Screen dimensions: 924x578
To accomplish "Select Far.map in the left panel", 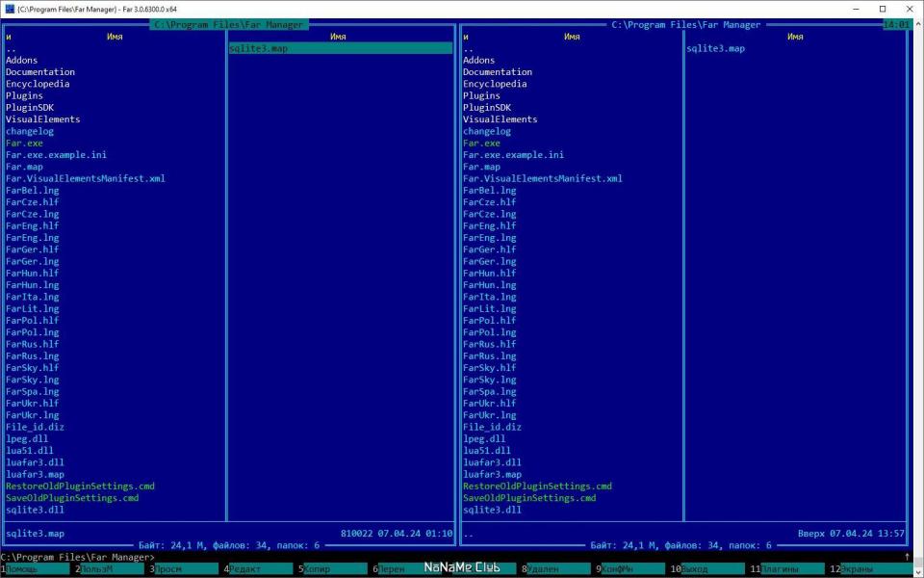I will click(x=25, y=167).
